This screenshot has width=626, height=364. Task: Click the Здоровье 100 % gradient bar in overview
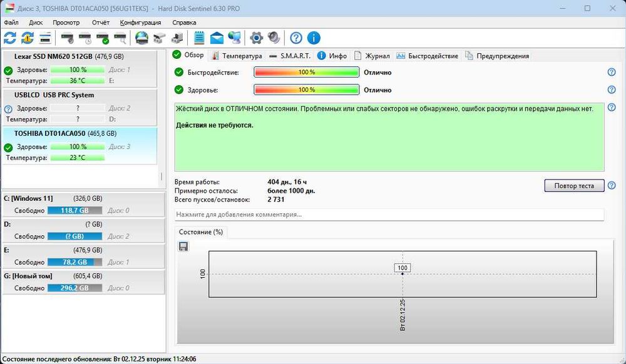pyautogui.click(x=307, y=89)
